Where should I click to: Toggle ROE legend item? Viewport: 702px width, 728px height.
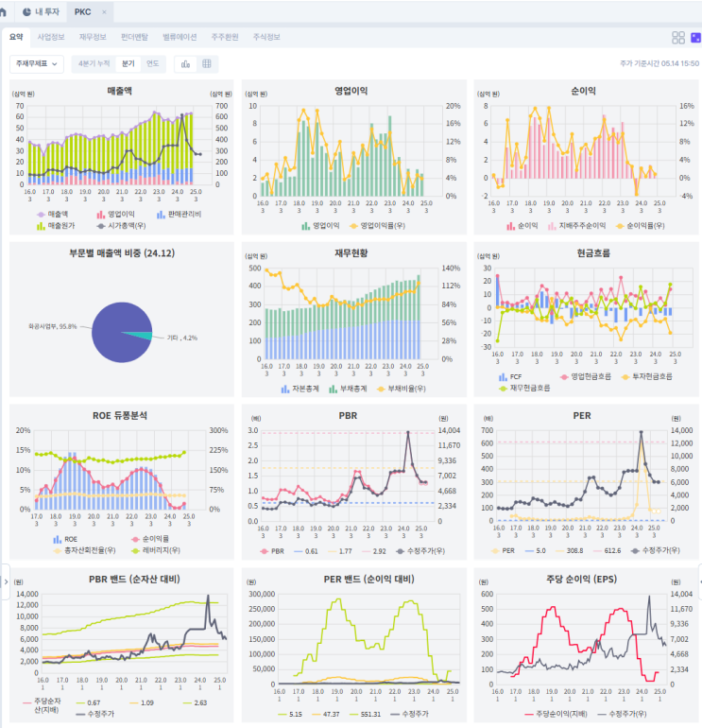[65, 539]
